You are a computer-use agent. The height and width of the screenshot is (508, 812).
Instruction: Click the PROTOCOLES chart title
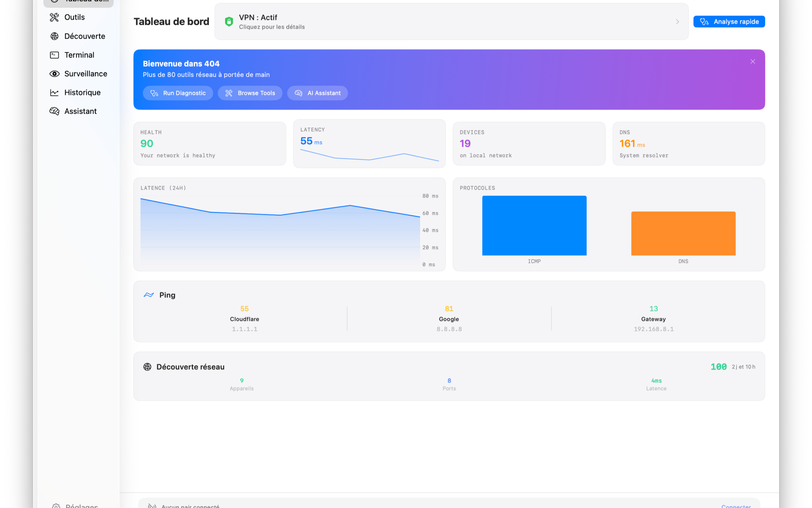477,188
